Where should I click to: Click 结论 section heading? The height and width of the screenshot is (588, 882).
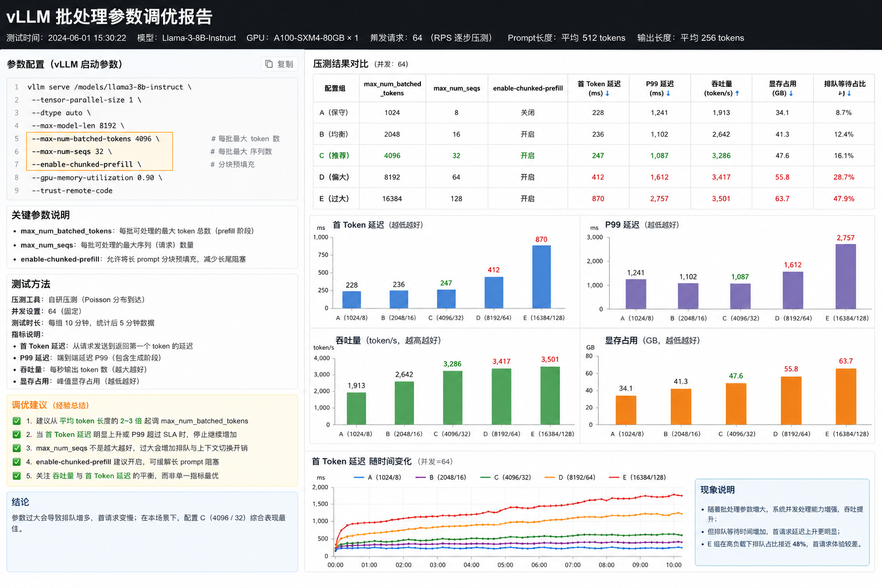point(20,502)
